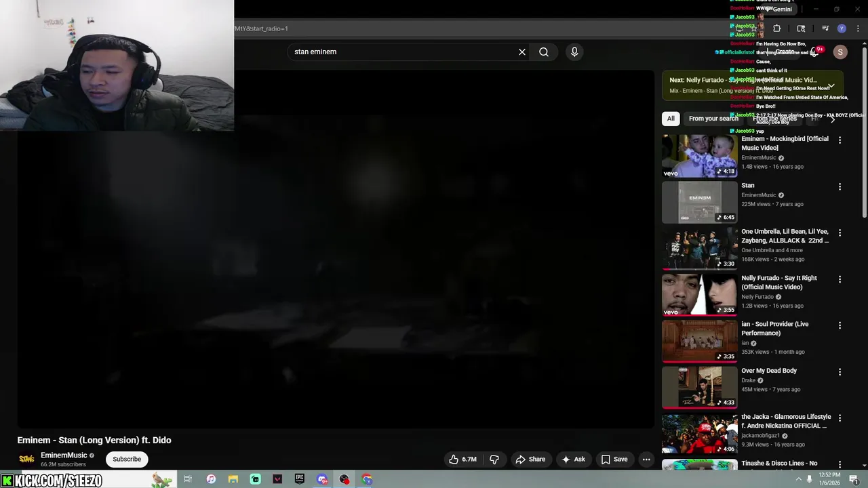Open options for ian - Soul Provider
This screenshot has height=488, width=868.
(840, 325)
